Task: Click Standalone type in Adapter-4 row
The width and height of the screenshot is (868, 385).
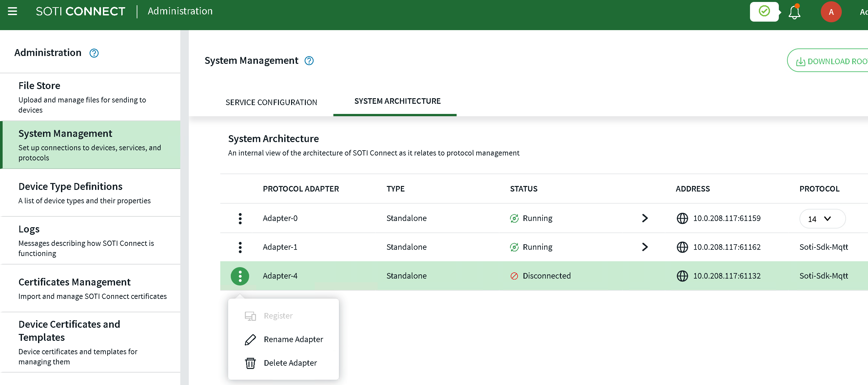Action: click(406, 276)
